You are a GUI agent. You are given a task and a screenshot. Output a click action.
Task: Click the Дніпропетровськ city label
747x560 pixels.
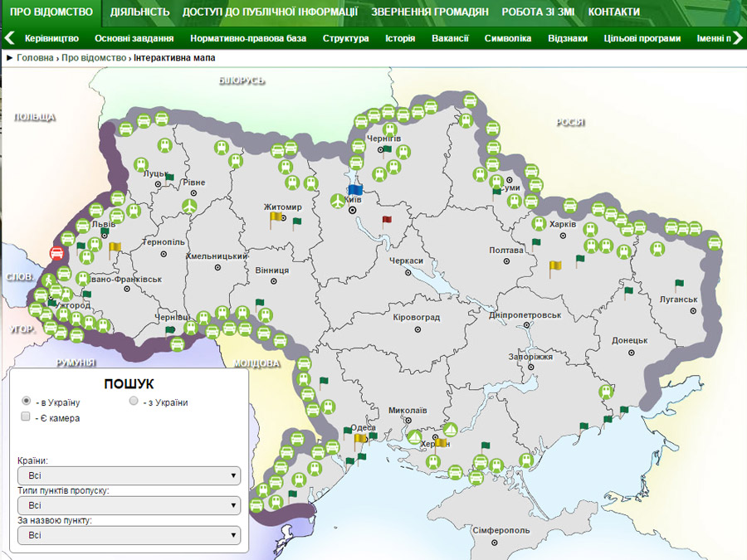525,315
